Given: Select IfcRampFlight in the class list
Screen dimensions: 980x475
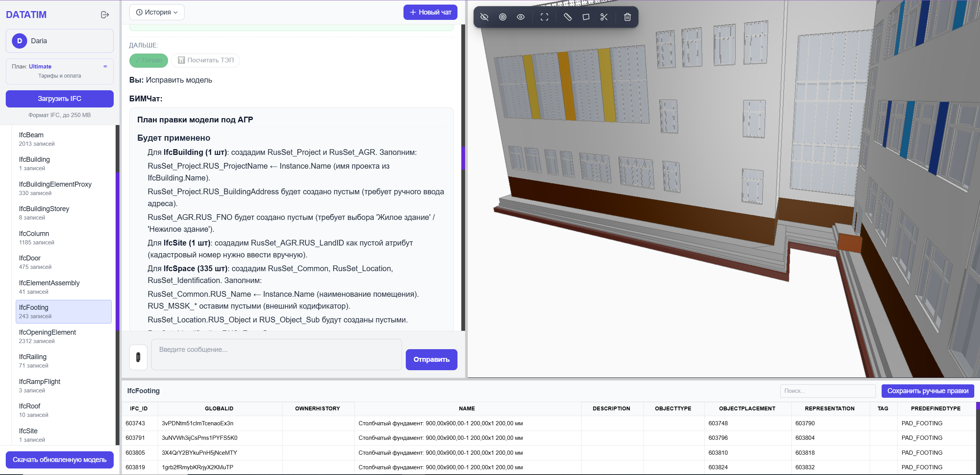Looking at the screenshot, I should [x=63, y=386].
